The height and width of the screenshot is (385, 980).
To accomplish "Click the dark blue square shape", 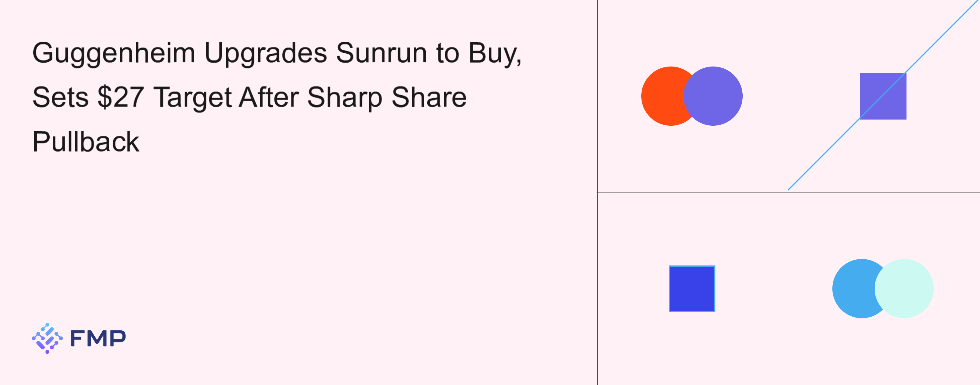I will point(692,289).
